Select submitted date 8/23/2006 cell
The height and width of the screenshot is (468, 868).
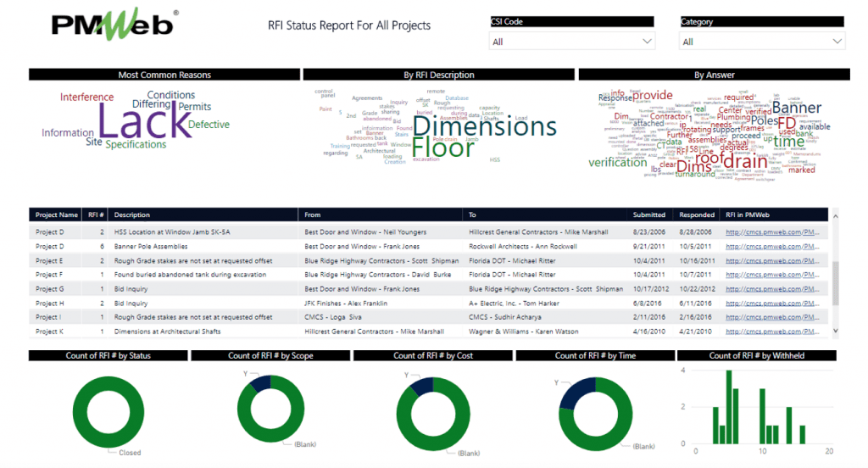point(648,232)
